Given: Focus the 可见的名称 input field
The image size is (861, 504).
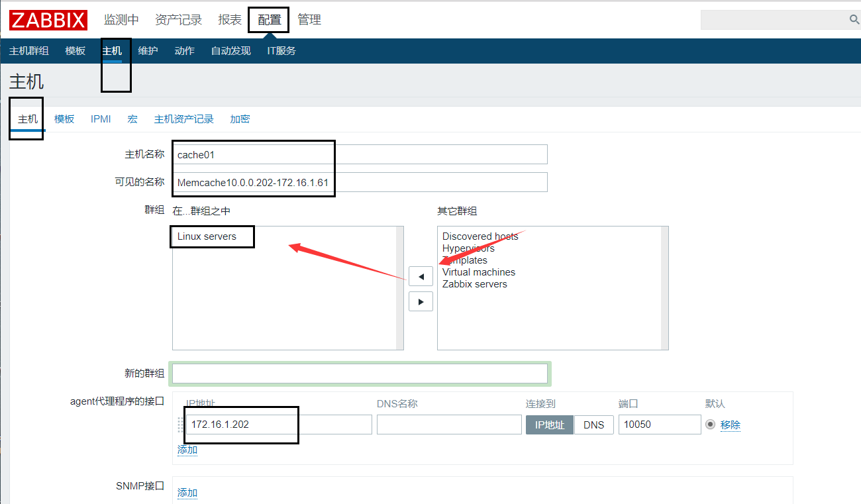Looking at the screenshot, I should tap(360, 182).
